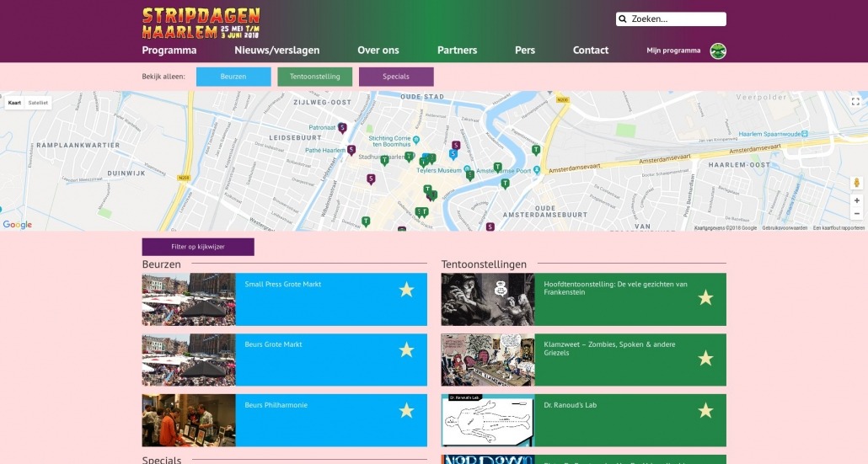
Task: Open the Pers page
Action: click(525, 50)
